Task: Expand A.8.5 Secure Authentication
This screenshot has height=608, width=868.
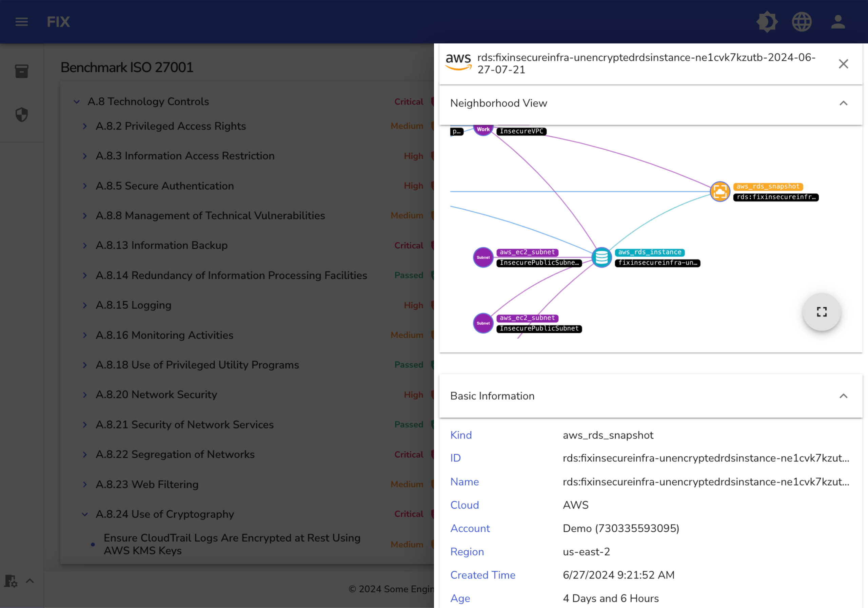Action: point(85,186)
